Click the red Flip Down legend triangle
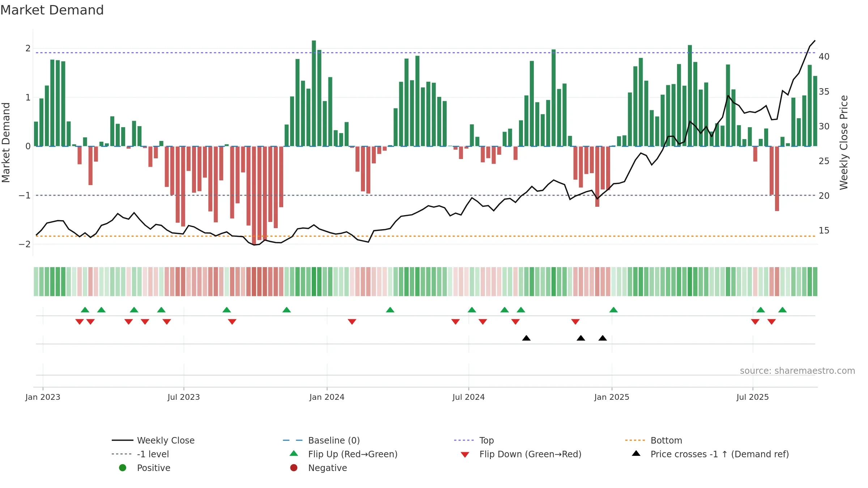868x488 pixels. tap(465, 455)
